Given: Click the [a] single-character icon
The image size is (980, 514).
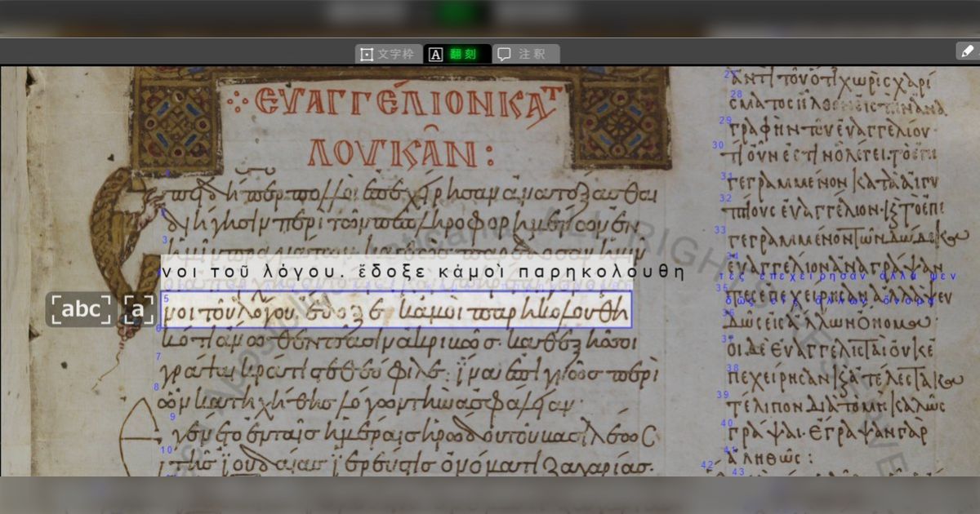Looking at the screenshot, I should (139, 310).
